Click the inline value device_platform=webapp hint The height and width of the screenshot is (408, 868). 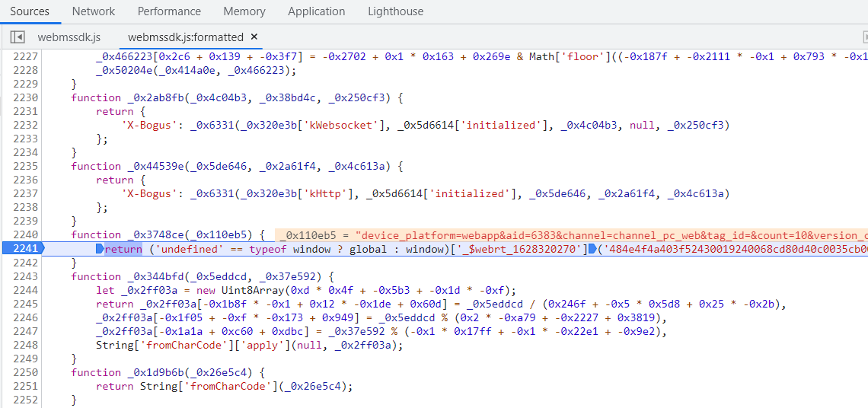pyautogui.click(x=573, y=234)
